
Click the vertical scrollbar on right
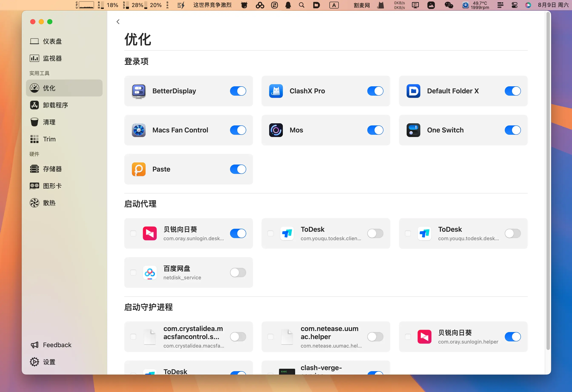tap(548, 181)
